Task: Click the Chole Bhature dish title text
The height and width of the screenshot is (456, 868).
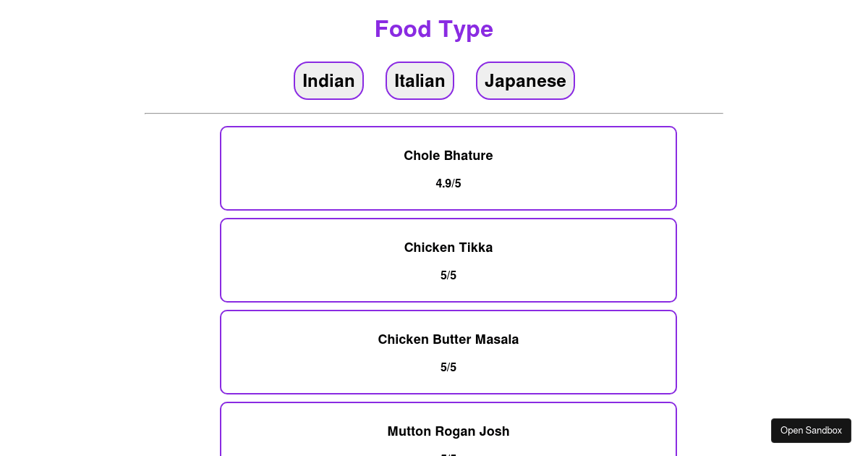Action: tap(448, 156)
